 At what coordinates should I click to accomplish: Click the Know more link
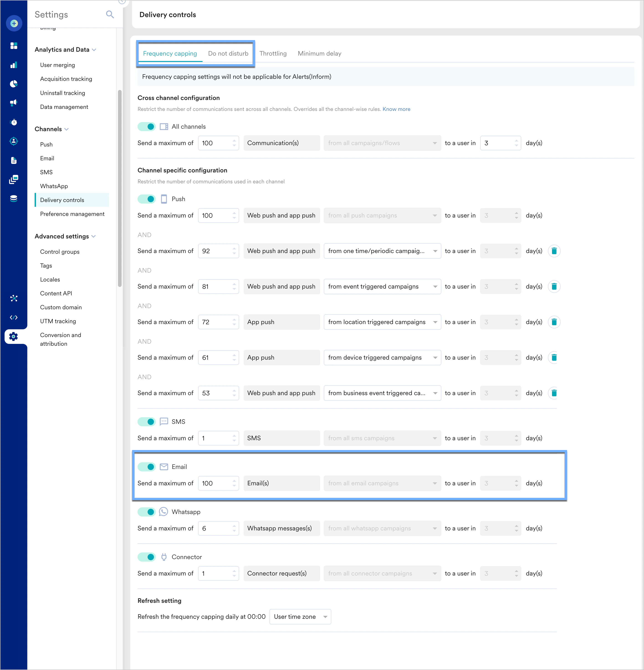(x=396, y=109)
